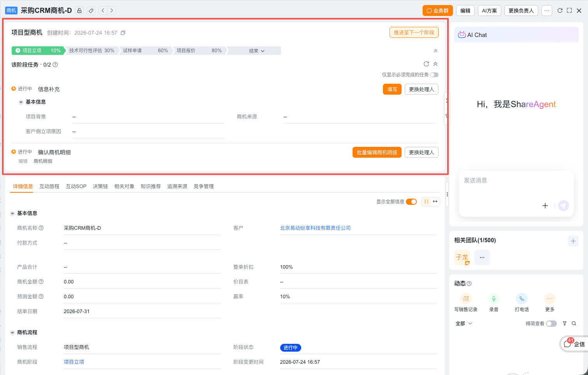The width and height of the screenshot is (588, 375).
Task: Toggle the 精简查看 switch
Action: tap(551, 324)
